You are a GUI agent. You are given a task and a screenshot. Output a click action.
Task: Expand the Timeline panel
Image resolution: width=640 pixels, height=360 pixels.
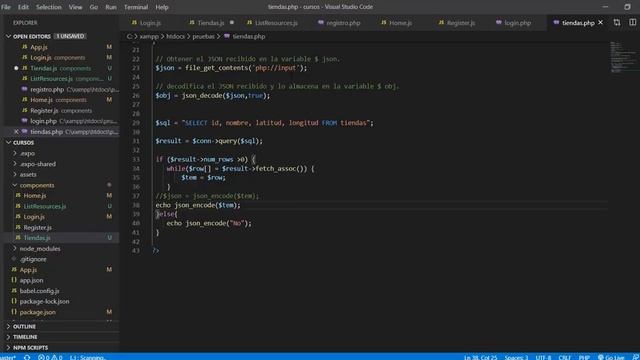tap(24, 337)
